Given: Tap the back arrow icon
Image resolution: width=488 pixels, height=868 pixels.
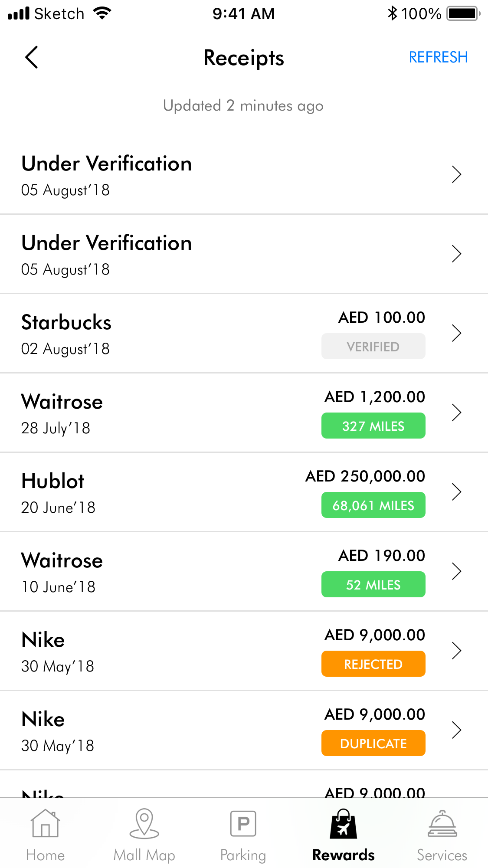Looking at the screenshot, I should click(x=32, y=57).
